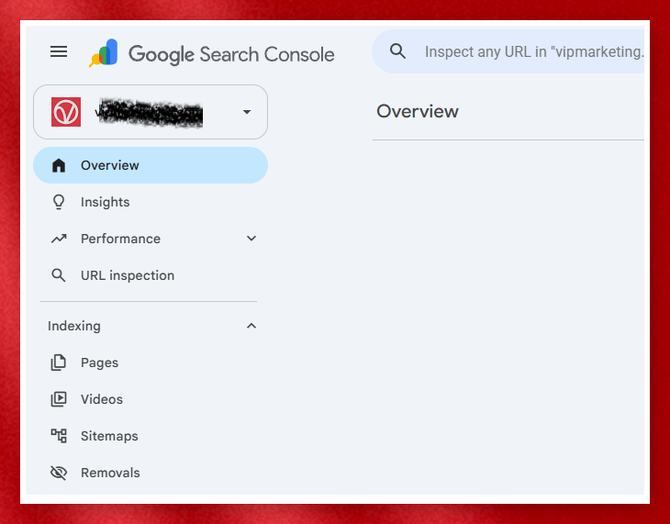Click the Videos play icon
This screenshot has width=670, height=524.
pos(59,399)
